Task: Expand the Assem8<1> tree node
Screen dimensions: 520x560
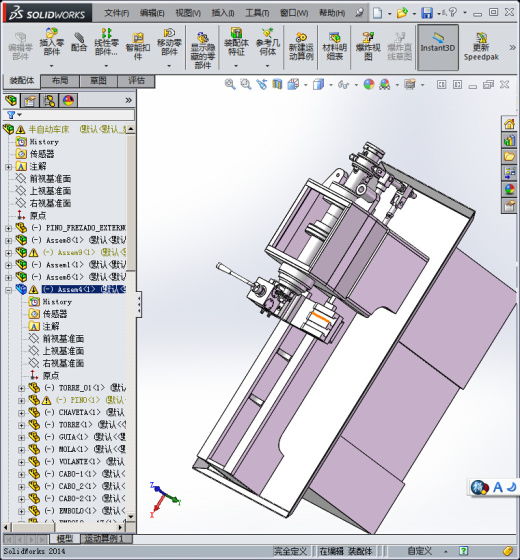Action: coord(8,240)
